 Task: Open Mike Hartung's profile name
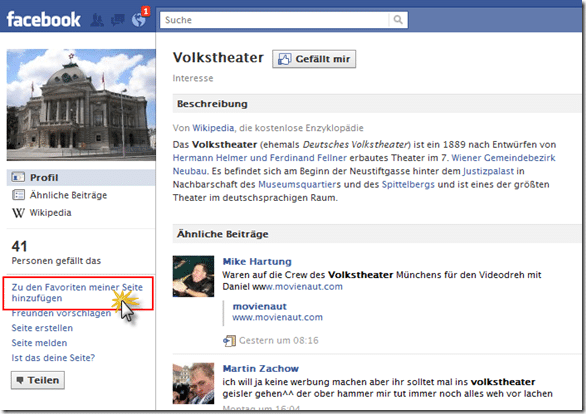coord(257,262)
